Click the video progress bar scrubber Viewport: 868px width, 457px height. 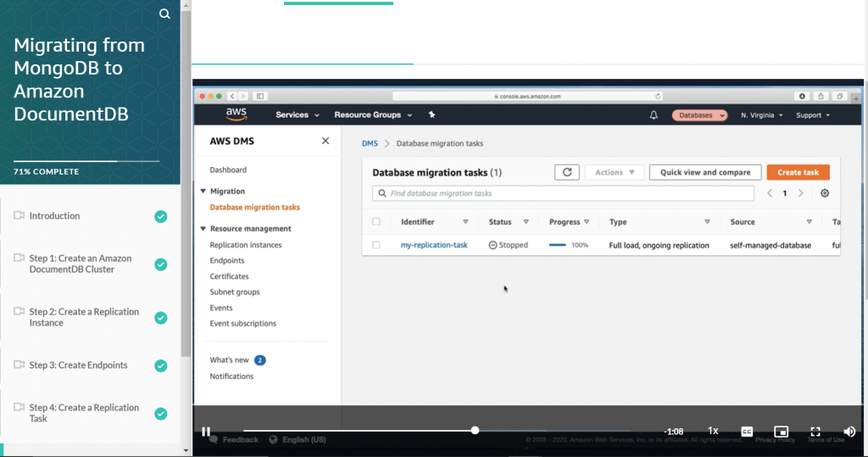tap(475, 431)
